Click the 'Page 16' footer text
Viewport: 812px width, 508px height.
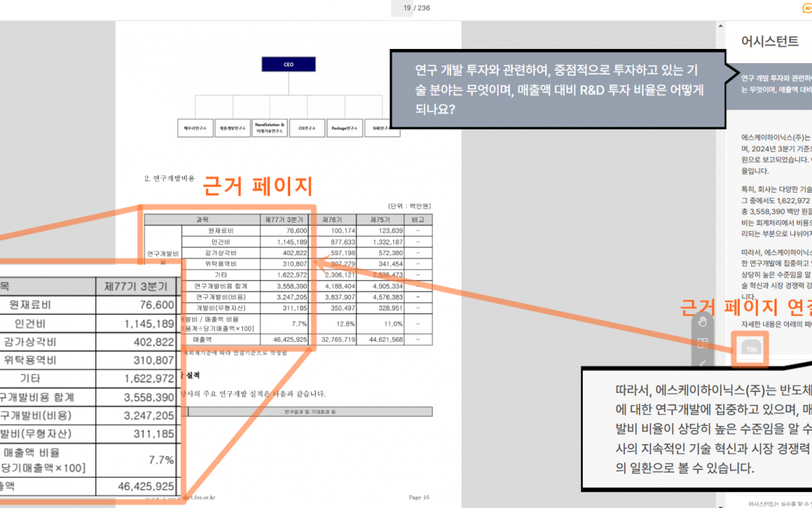(419, 497)
